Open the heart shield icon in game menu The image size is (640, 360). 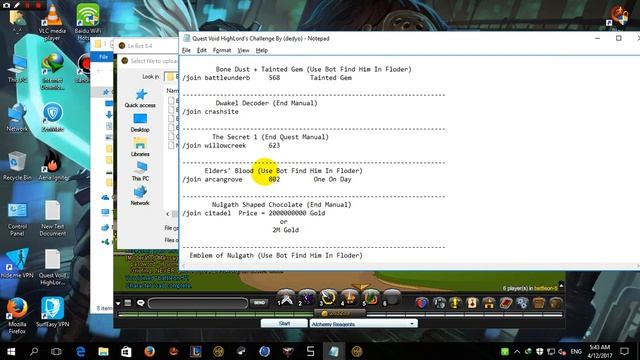coord(422,303)
